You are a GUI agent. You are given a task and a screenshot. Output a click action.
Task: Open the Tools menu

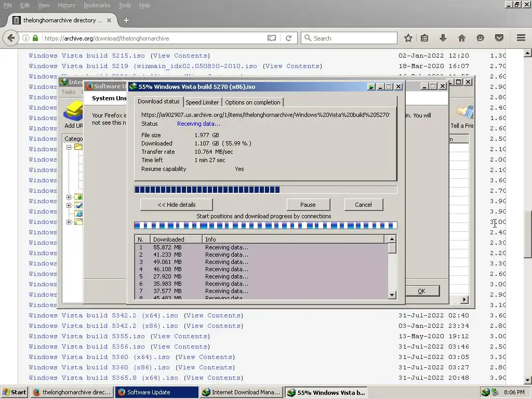(125, 5)
